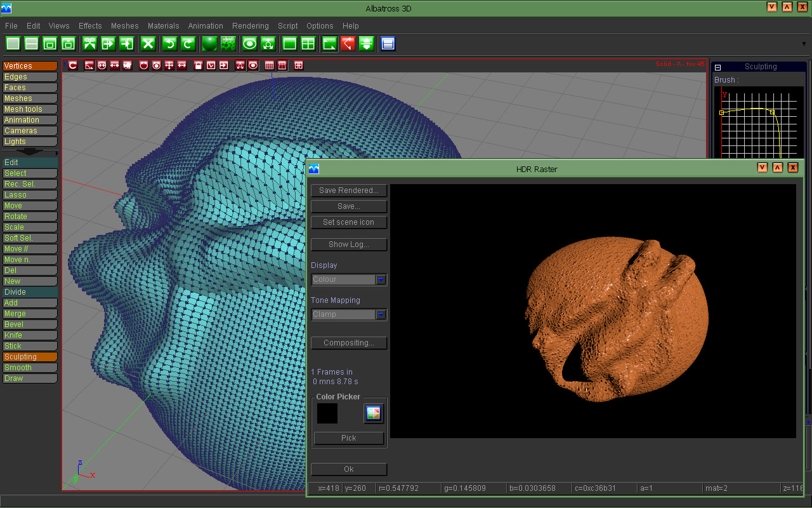Click the red padlock icon in viewport toolbar
Screen dimensions: 812x508
pyautogui.click(x=198, y=65)
